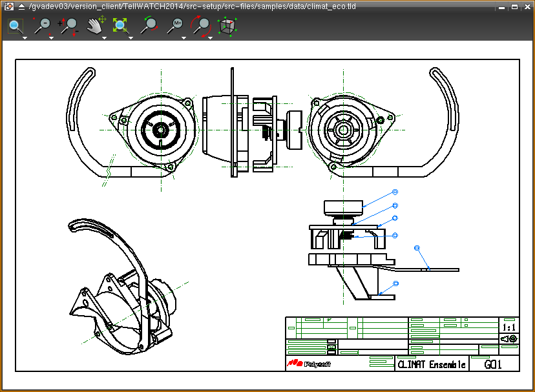Click the "CLIMAT Ensemble" title block text
This screenshot has width=535, height=392.
[x=432, y=365]
